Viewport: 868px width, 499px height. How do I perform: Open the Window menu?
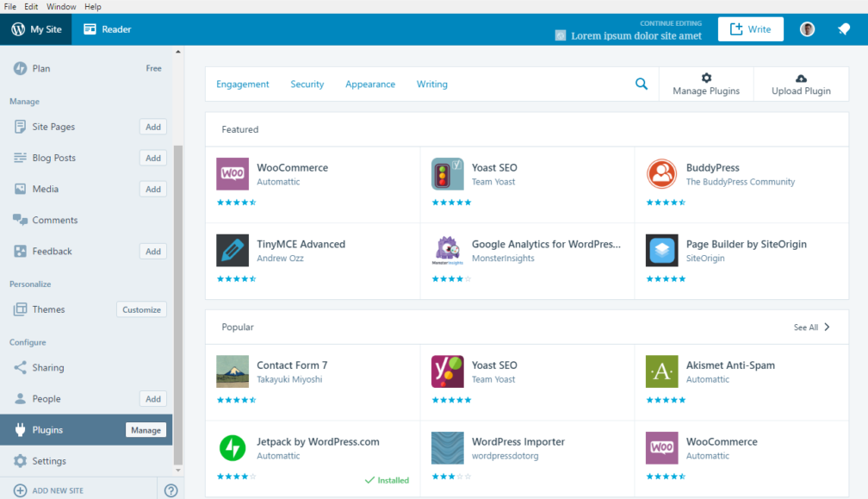click(61, 7)
